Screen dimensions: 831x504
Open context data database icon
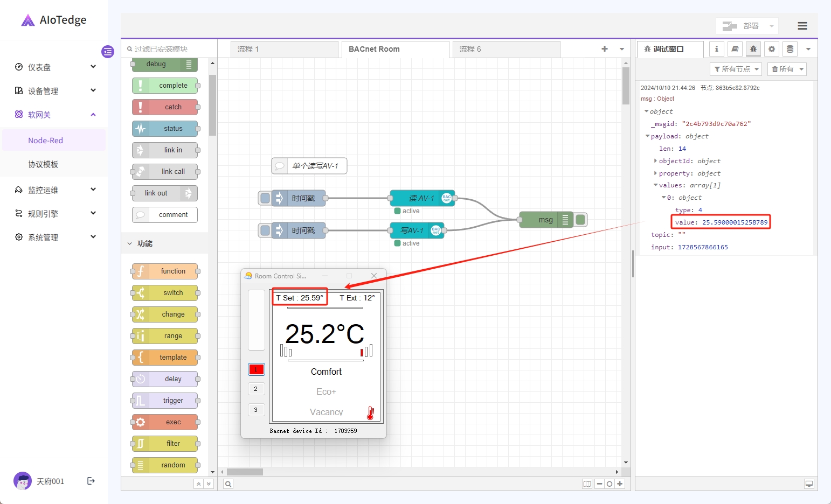point(790,49)
